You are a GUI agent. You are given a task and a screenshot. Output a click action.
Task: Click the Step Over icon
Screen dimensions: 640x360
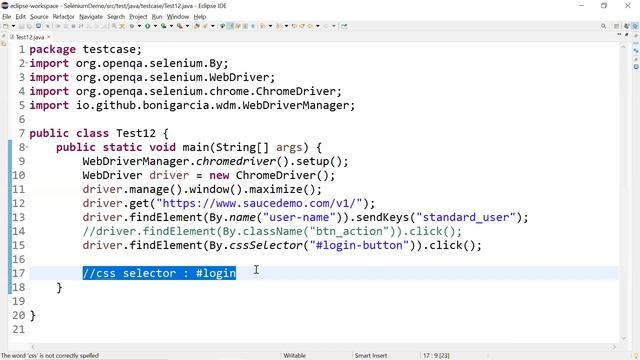96,26
